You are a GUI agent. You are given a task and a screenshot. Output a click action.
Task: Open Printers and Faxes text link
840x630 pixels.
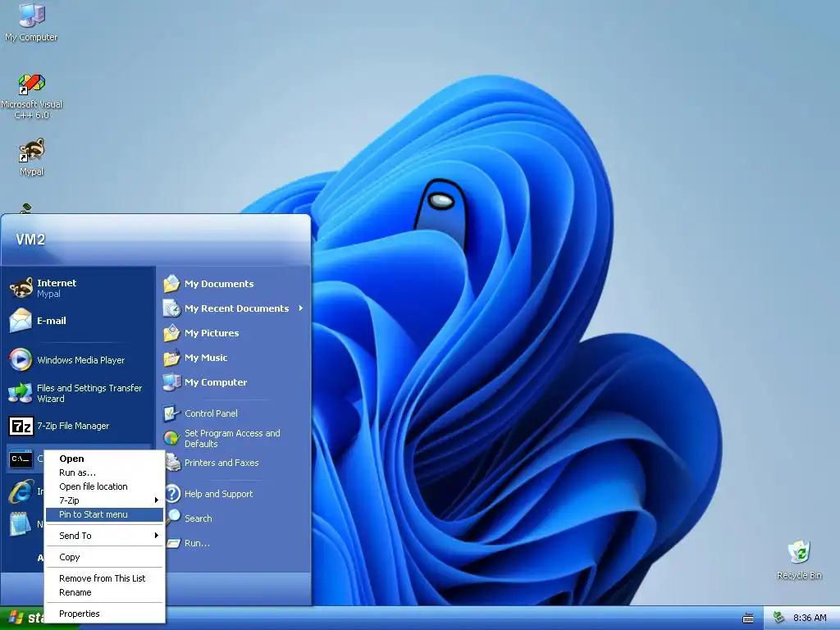click(x=221, y=463)
